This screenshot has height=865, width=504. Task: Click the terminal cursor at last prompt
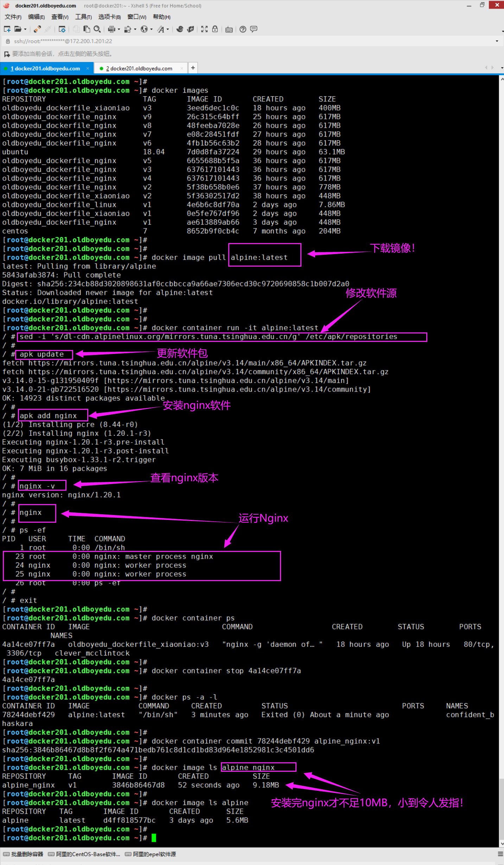154,838
